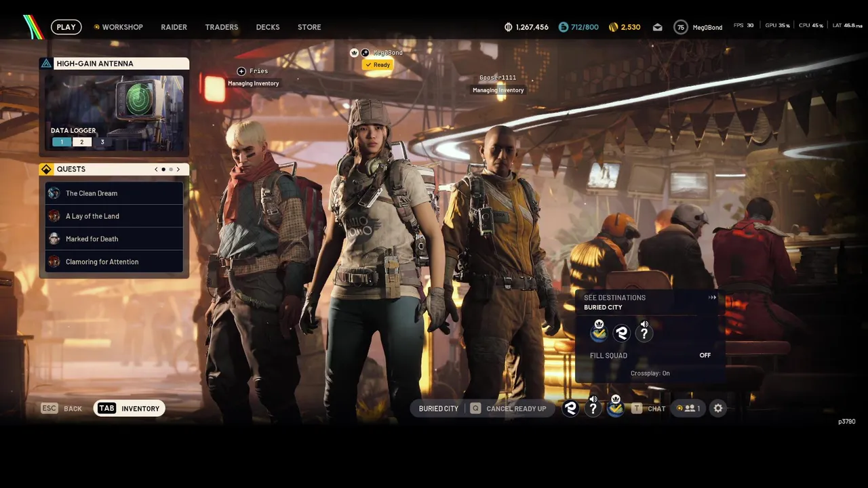
Task: Click Gooser1111 Managing Inventory status label
Action: point(498,90)
